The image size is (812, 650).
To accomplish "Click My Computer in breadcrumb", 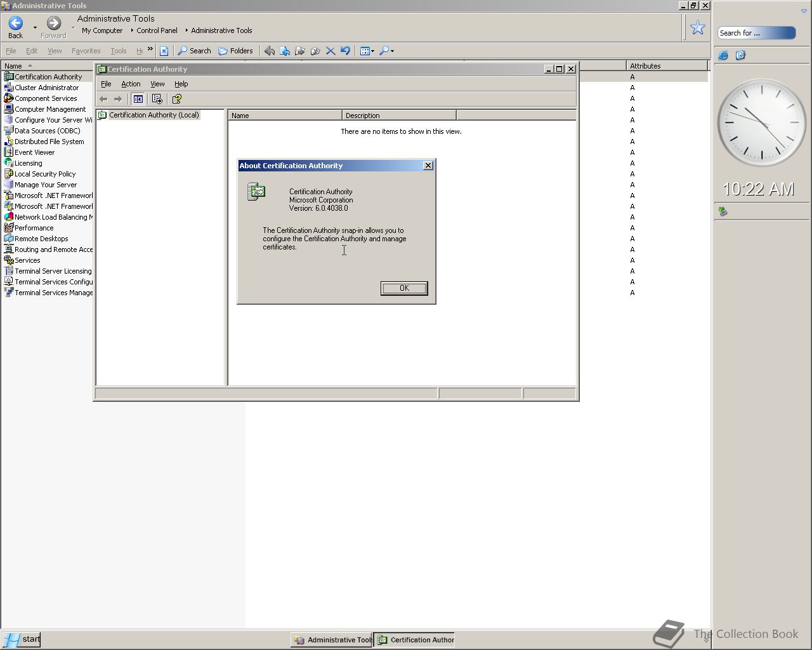I will [102, 30].
